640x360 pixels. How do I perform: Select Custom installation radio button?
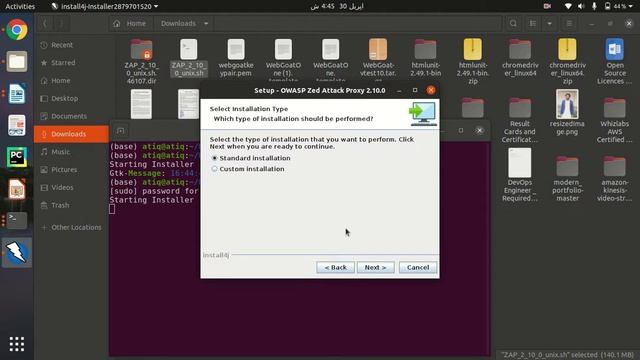pyautogui.click(x=215, y=169)
